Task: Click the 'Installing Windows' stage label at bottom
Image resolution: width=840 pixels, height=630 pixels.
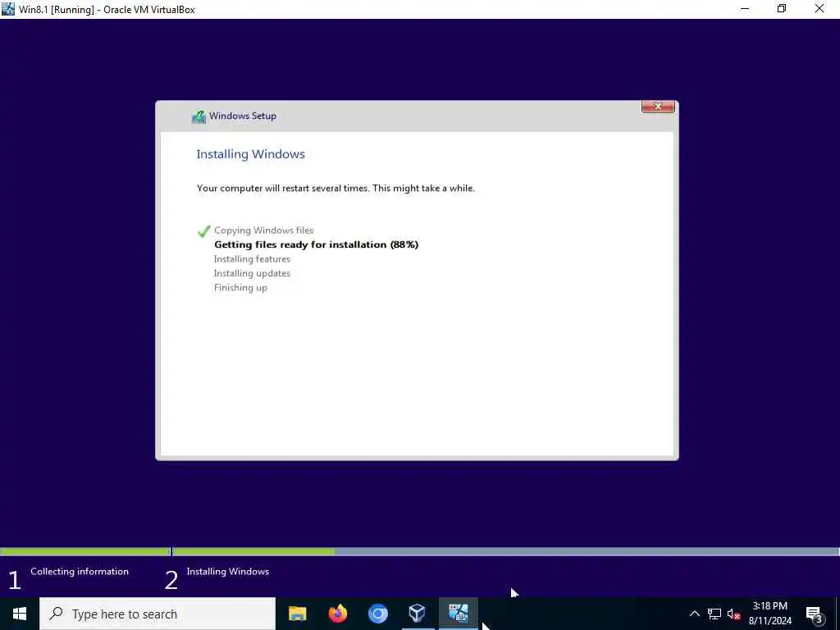Action: tap(228, 572)
